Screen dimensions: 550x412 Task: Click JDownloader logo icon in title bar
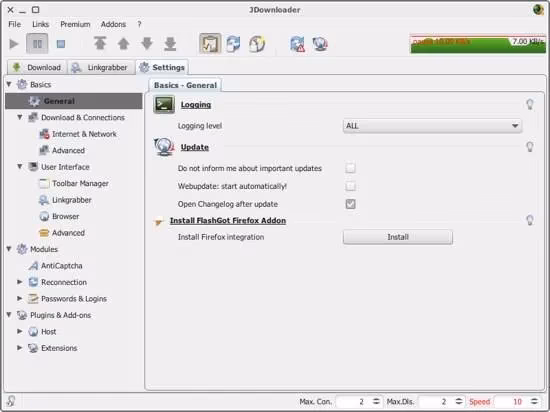click(538, 9)
